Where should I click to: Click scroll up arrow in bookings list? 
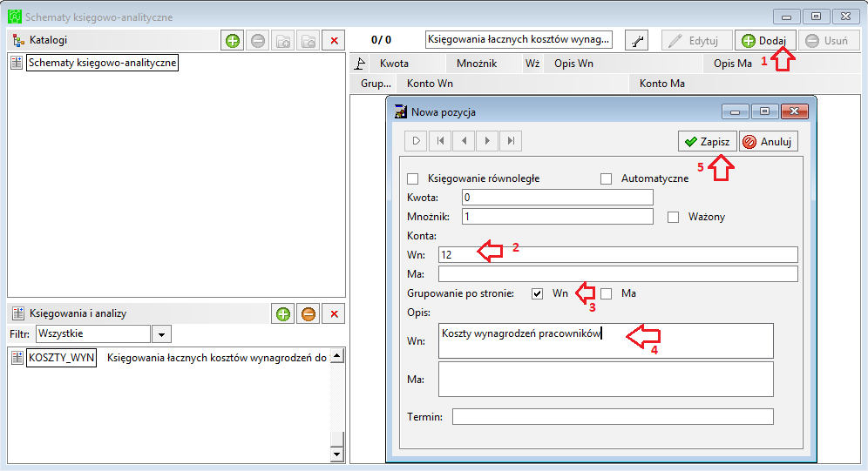[336, 356]
